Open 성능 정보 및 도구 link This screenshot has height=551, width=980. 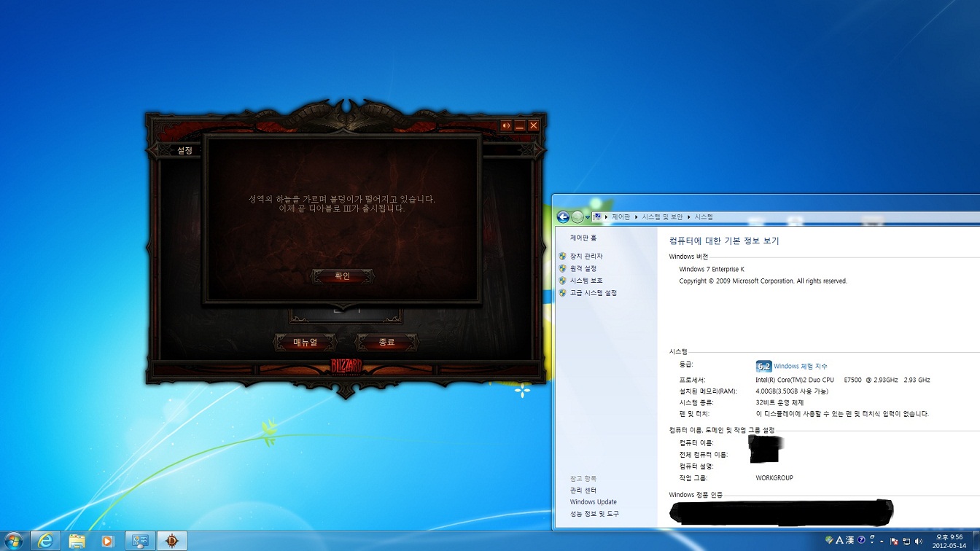click(594, 514)
